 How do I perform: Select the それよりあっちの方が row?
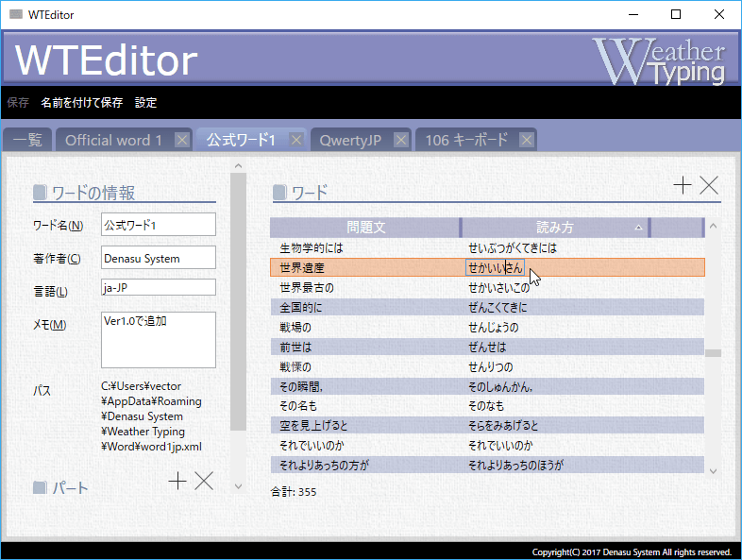(487, 465)
